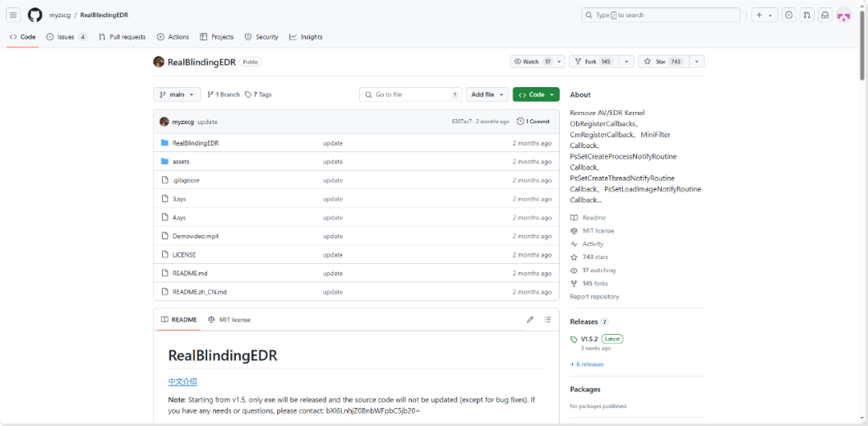
Task: Expand the main branch dropdown
Action: (177, 95)
